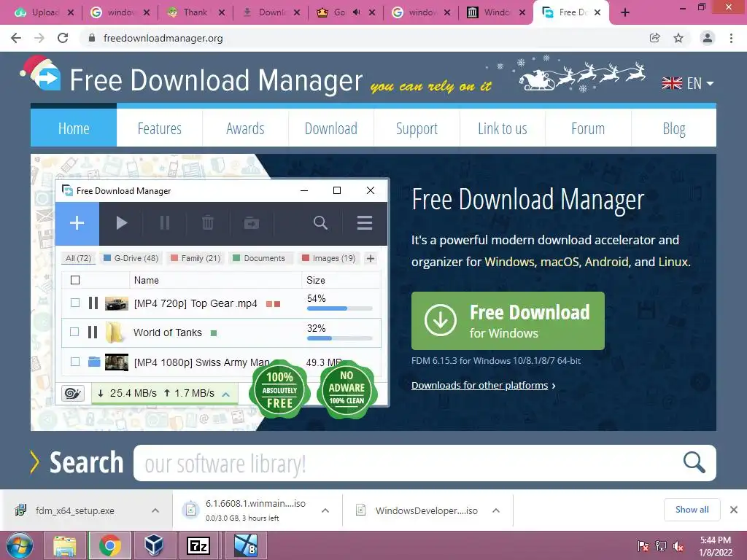
Task: Open VirtualBox from taskbar
Action: pyautogui.click(x=154, y=545)
